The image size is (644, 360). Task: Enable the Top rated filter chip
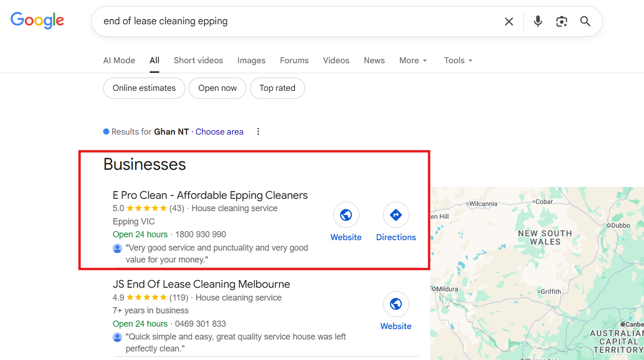coord(277,88)
